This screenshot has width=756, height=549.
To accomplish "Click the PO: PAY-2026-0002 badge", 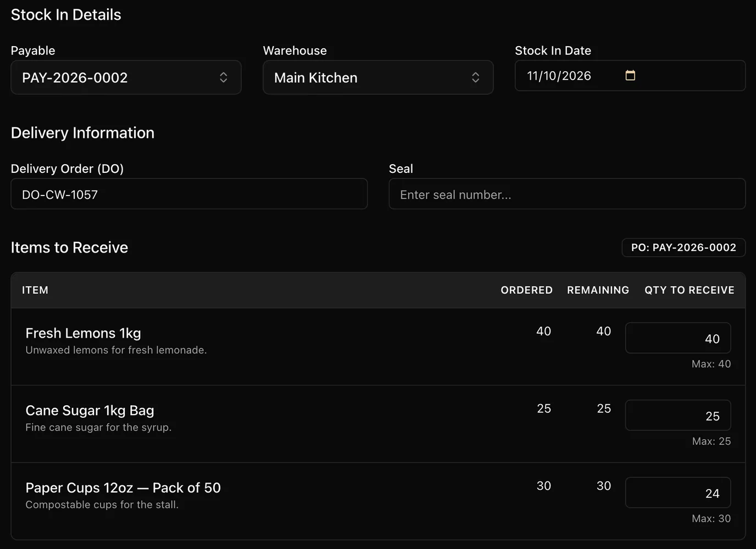I will (683, 248).
